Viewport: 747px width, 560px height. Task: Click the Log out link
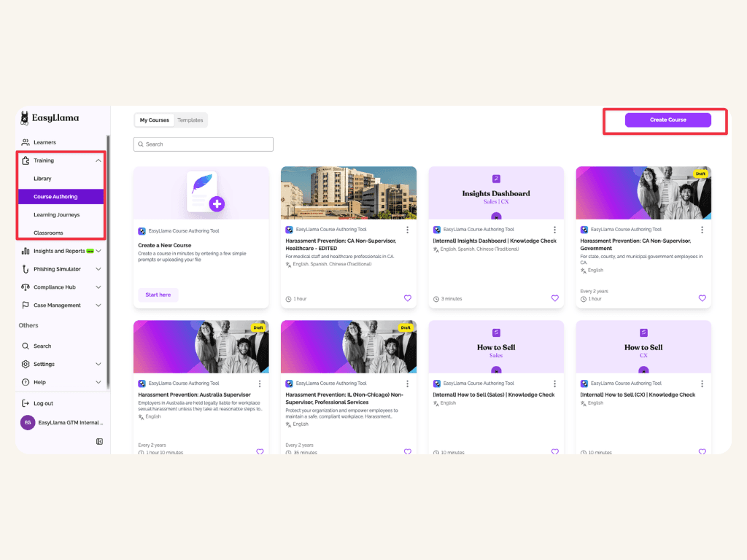[43, 403]
